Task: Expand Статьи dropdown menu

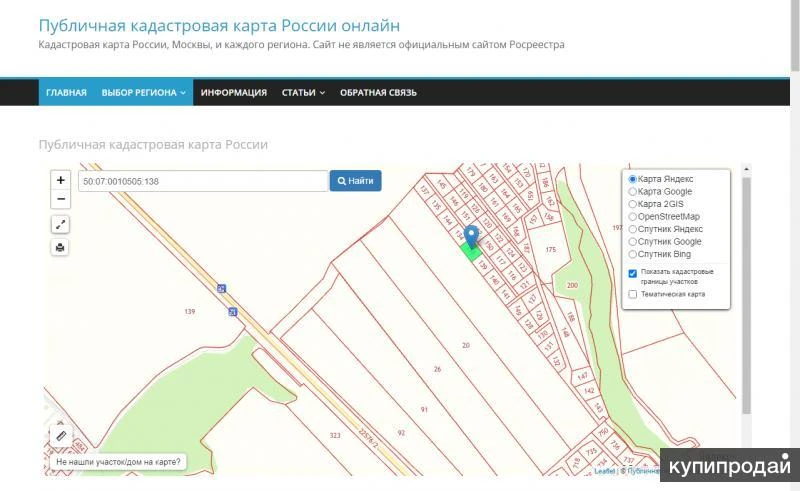Action: [x=304, y=93]
